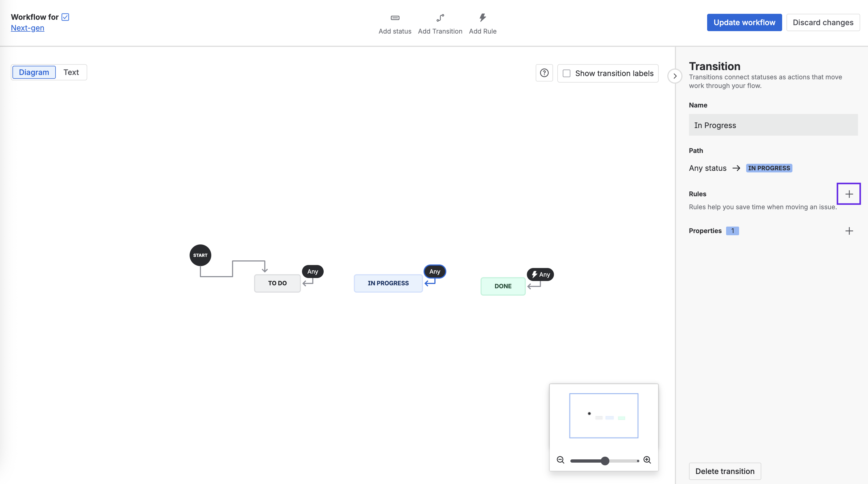The width and height of the screenshot is (868, 484).
Task: Add a rule with the Rules plus icon
Action: tap(849, 194)
